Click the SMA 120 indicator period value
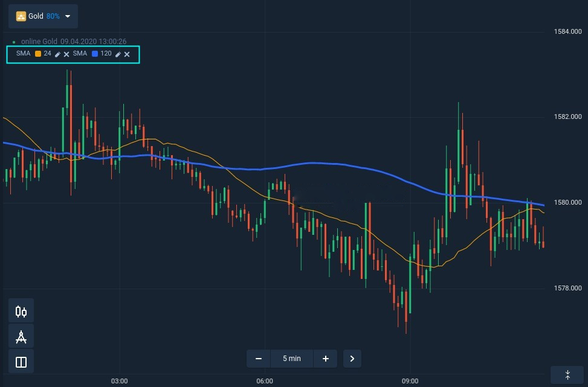Viewport: 588px width, 387px height. coord(106,54)
